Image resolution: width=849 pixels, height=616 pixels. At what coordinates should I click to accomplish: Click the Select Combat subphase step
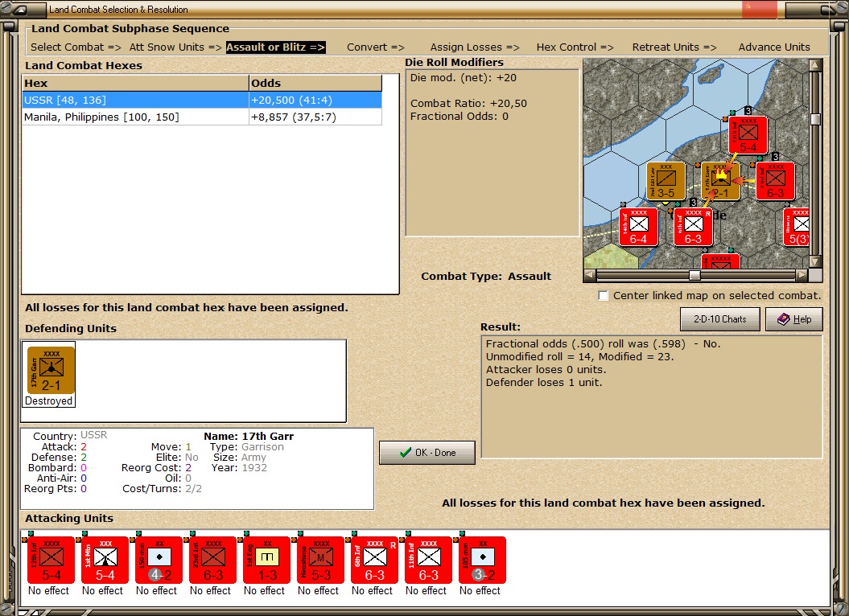coord(76,47)
